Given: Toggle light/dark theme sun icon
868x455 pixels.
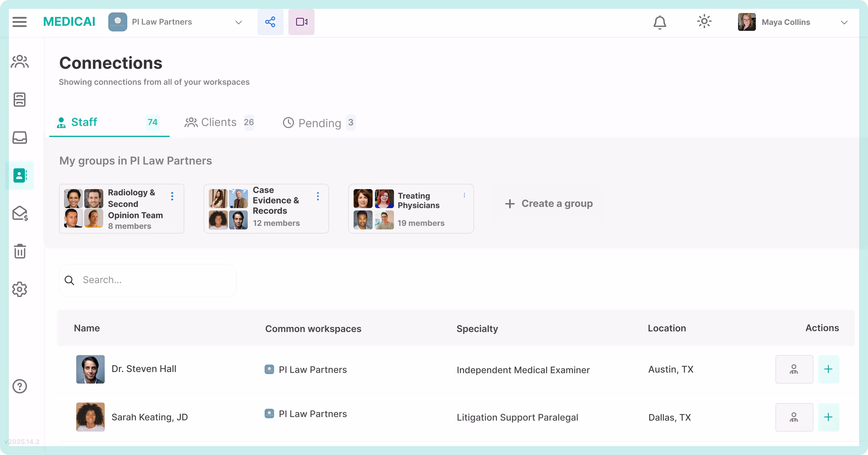Looking at the screenshot, I should pyautogui.click(x=704, y=22).
